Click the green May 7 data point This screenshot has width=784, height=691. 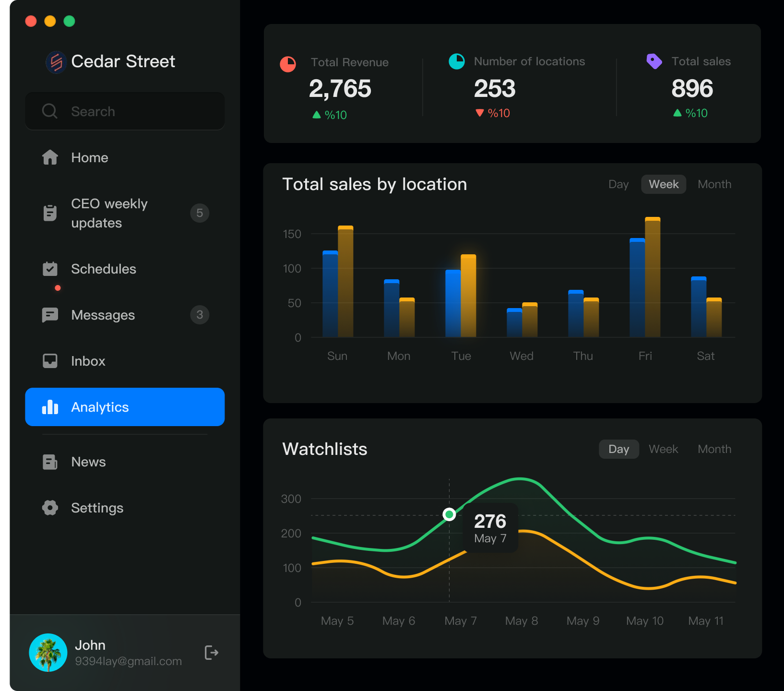449,514
